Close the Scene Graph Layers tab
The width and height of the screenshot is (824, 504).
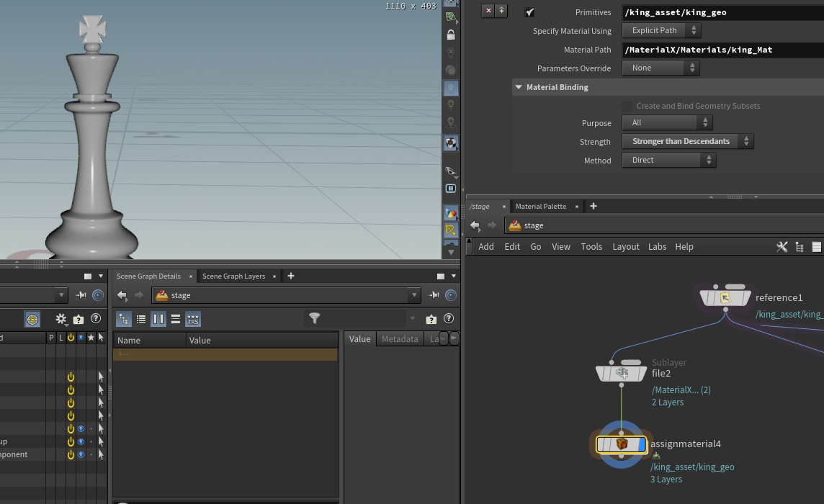tap(274, 276)
